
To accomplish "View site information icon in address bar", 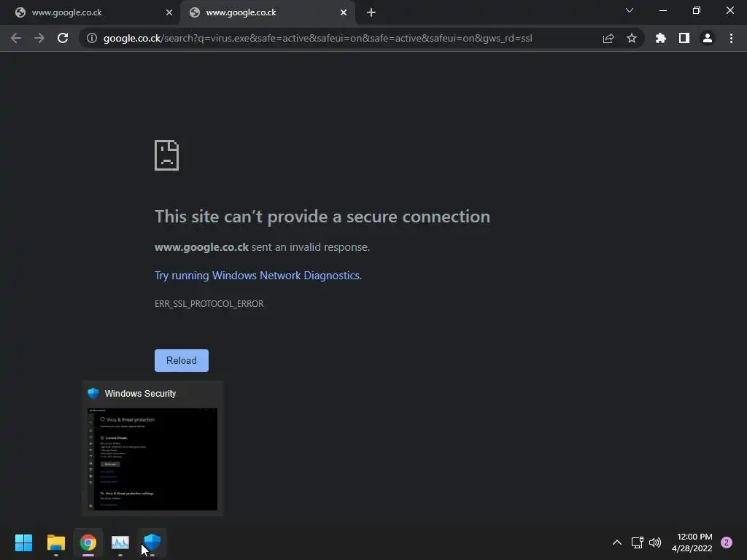I will (x=92, y=38).
